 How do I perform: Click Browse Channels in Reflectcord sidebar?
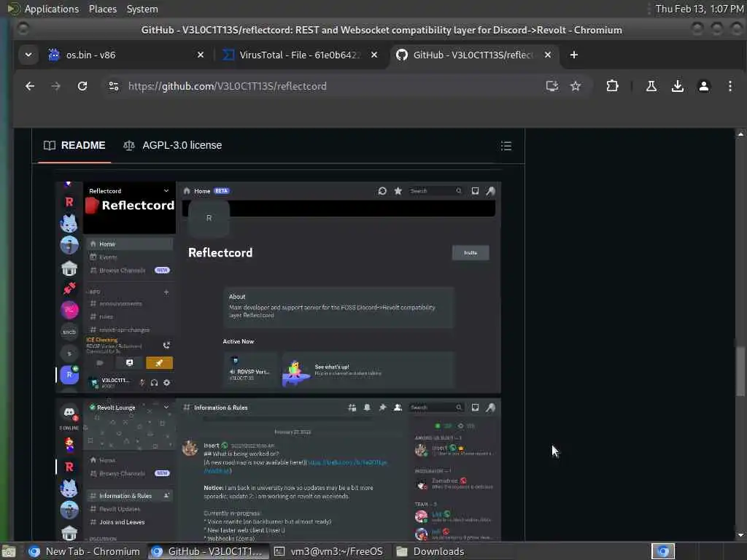tap(130, 270)
